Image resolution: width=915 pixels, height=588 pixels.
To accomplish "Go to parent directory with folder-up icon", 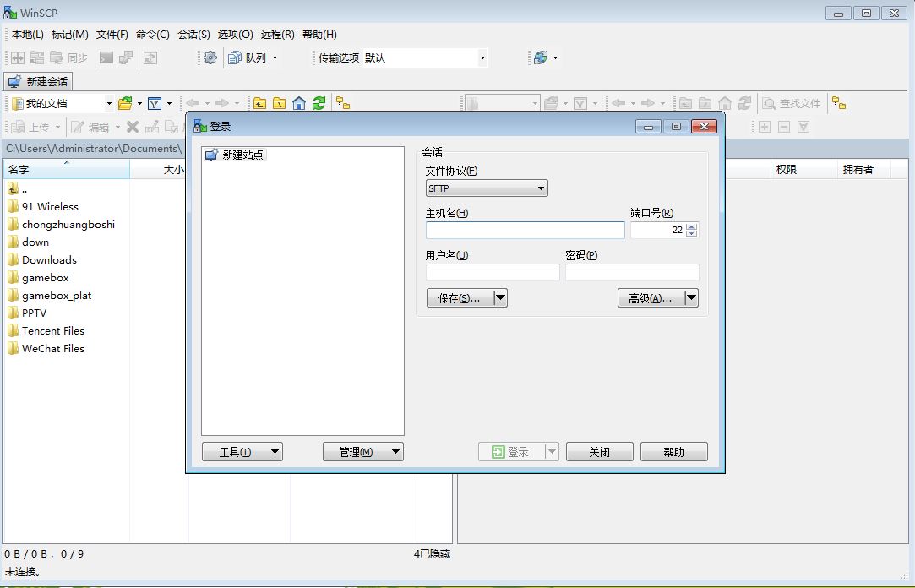I will pos(259,102).
